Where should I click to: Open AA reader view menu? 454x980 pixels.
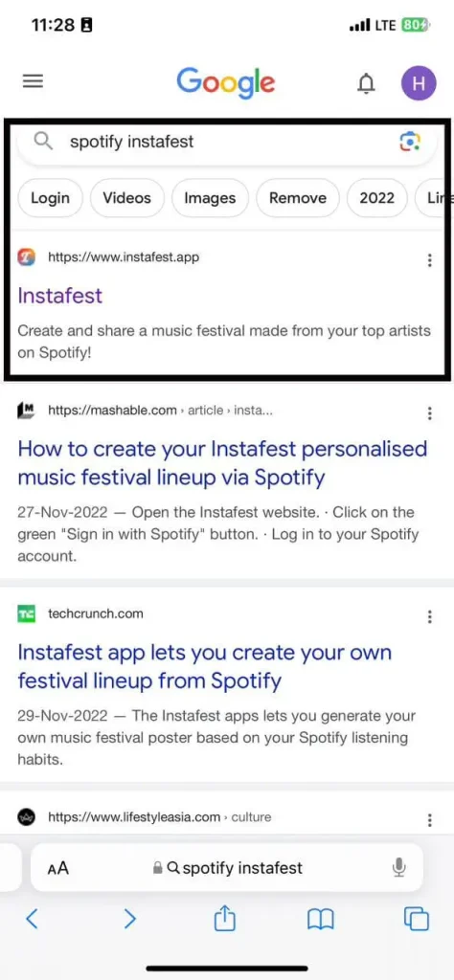tap(58, 868)
